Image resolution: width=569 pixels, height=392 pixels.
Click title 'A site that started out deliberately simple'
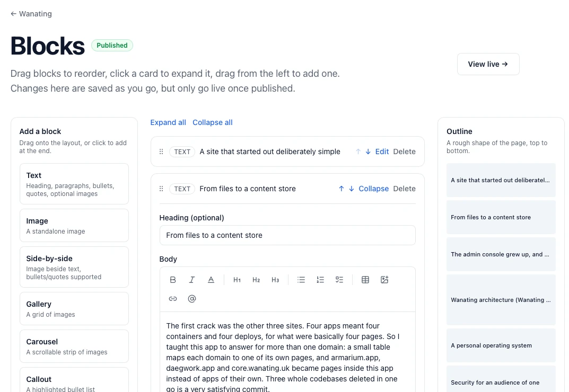coord(270,152)
